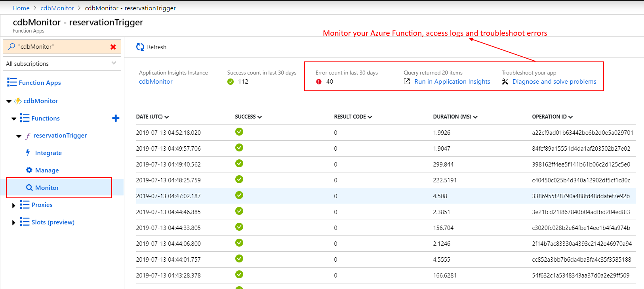Click the Monitor magnifier icon
644x289 pixels.
[x=29, y=188]
